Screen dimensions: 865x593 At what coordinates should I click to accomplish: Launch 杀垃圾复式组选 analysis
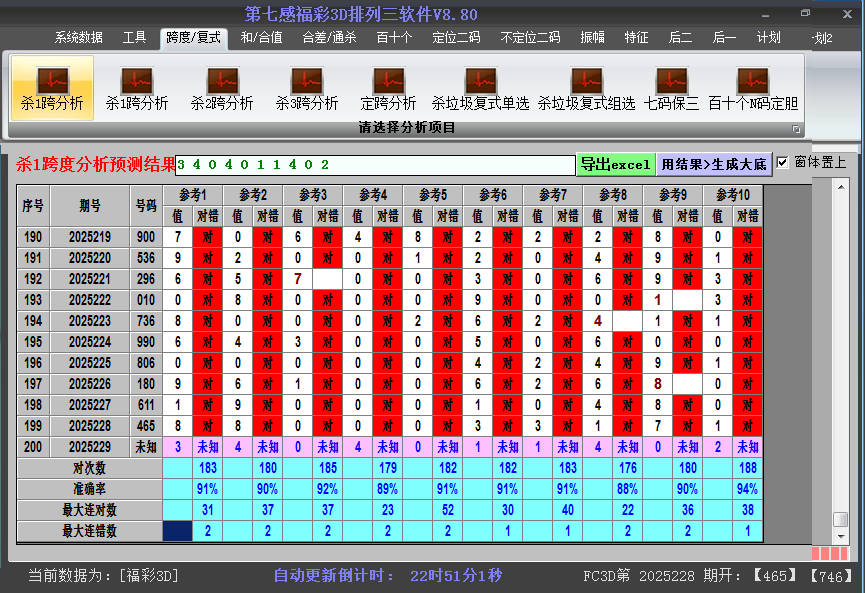point(586,87)
